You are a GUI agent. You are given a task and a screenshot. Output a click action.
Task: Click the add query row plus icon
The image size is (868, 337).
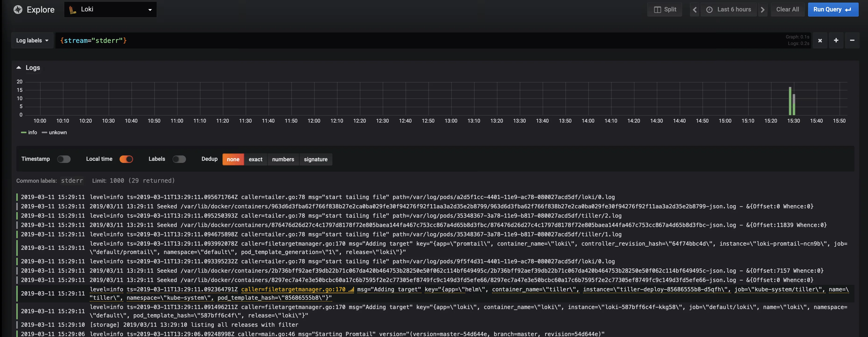[836, 41]
